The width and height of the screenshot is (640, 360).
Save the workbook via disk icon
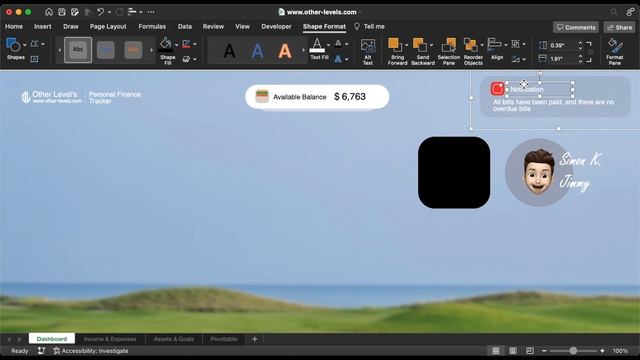point(62,12)
